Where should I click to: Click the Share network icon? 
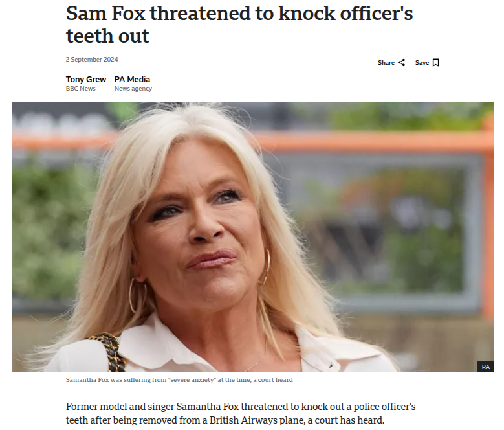[x=401, y=62]
